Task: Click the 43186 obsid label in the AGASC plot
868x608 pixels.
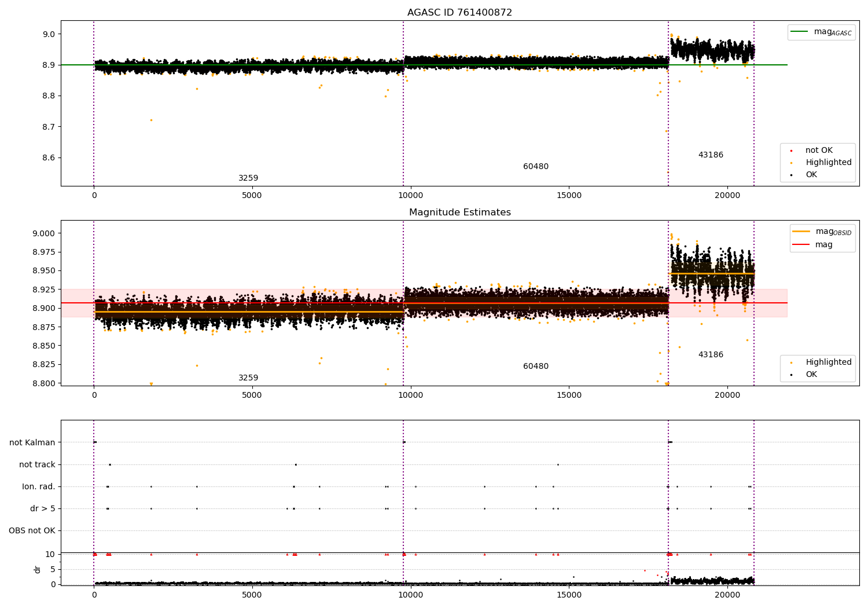Action: click(x=710, y=155)
